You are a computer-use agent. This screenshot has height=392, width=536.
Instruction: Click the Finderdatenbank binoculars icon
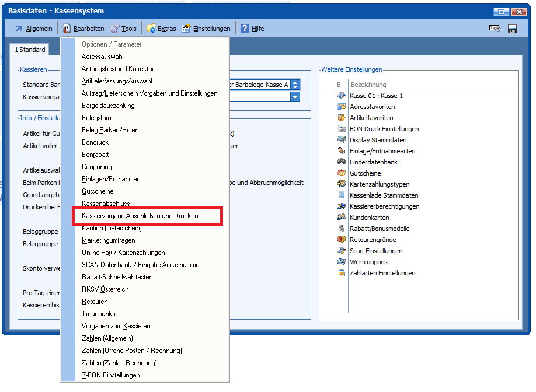pos(342,162)
